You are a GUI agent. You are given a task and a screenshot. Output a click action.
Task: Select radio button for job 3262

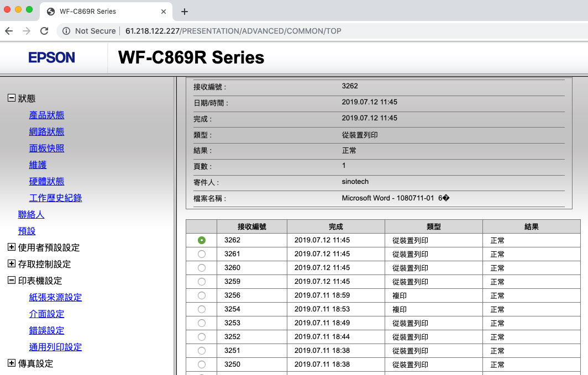pyautogui.click(x=202, y=240)
